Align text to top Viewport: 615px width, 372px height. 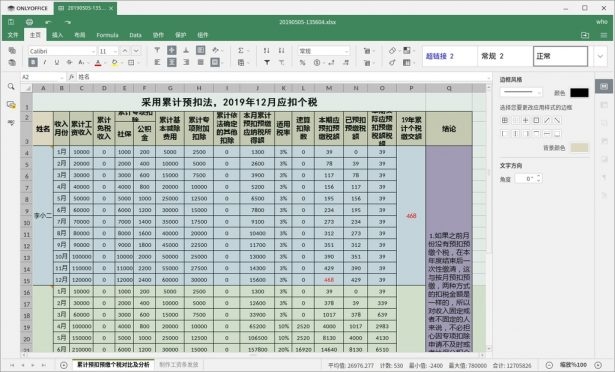157,50
